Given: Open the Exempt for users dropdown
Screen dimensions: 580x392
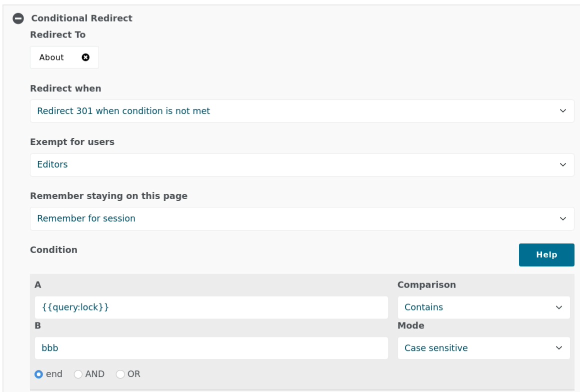Looking at the screenshot, I should coord(302,164).
